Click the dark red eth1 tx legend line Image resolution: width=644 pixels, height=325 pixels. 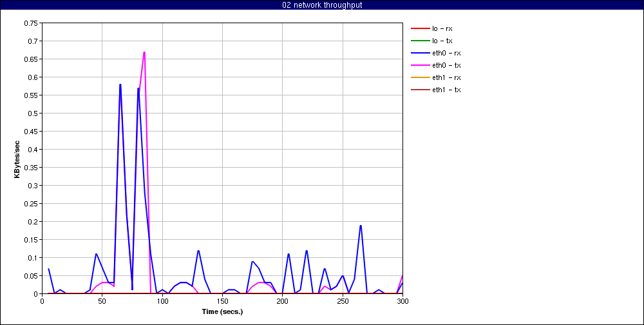[x=420, y=90]
